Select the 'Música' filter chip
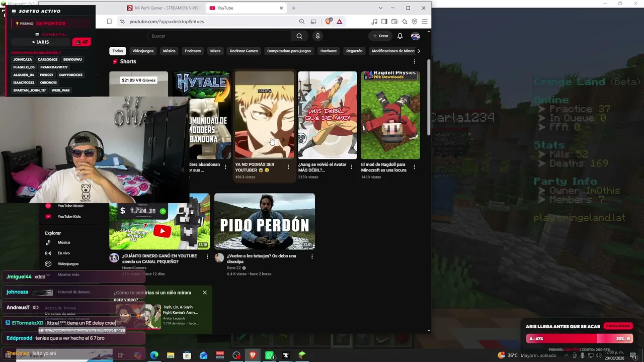Screen dimensions: 644x362 click(169, 51)
